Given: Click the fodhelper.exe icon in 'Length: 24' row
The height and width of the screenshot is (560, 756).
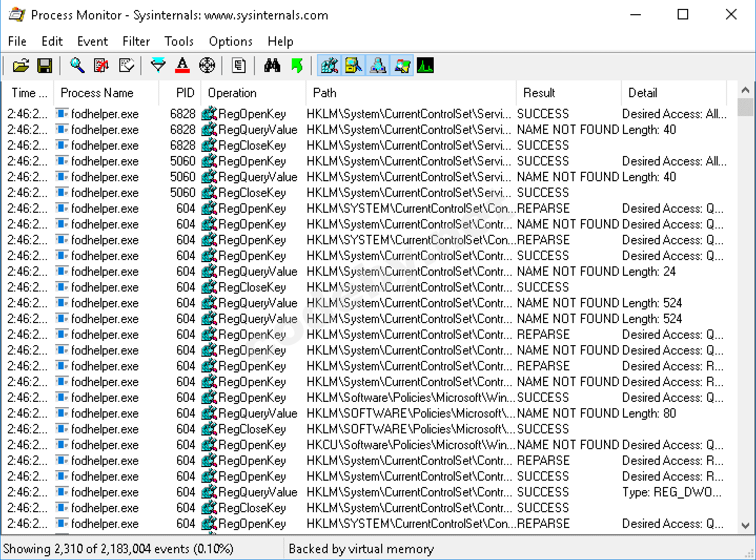Looking at the screenshot, I should [x=63, y=272].
